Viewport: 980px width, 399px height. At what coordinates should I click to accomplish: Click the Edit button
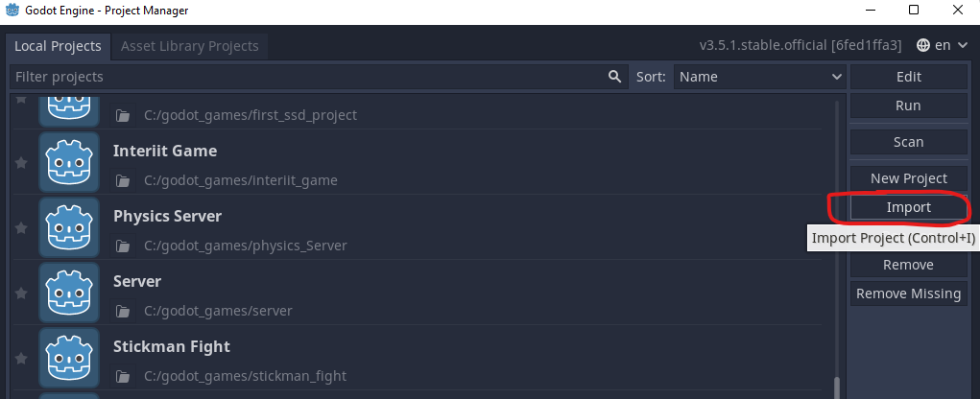pos(909,77)
